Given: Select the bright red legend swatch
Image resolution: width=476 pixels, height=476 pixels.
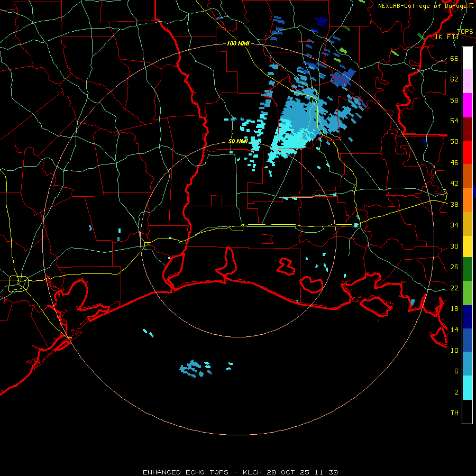Looking at the screenshot, I should [467, 152].
